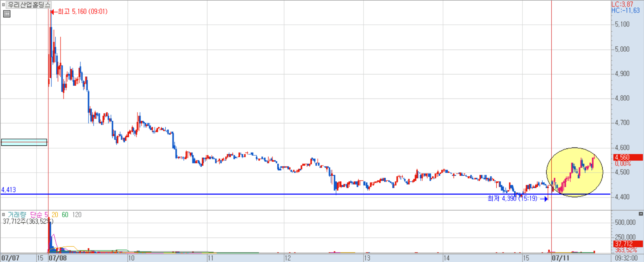
Task: Click the 4,600 price axis label
Action: click(x=622, y=148)
